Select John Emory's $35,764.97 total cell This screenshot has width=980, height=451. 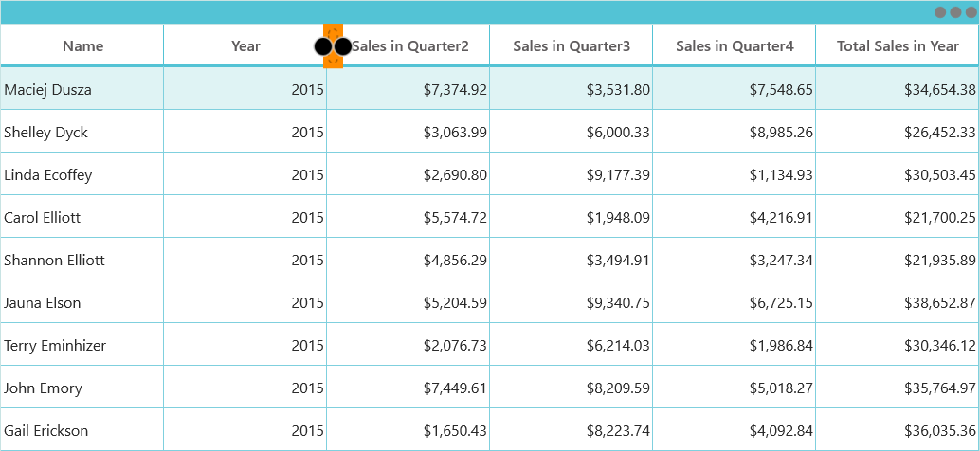[898, 388]
